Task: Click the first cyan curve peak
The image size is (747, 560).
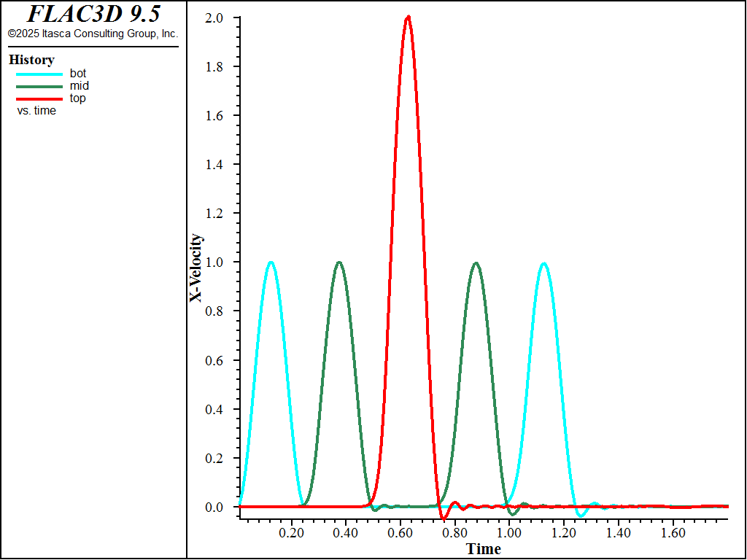Action: pyautogui.click(x=271, y=262)
